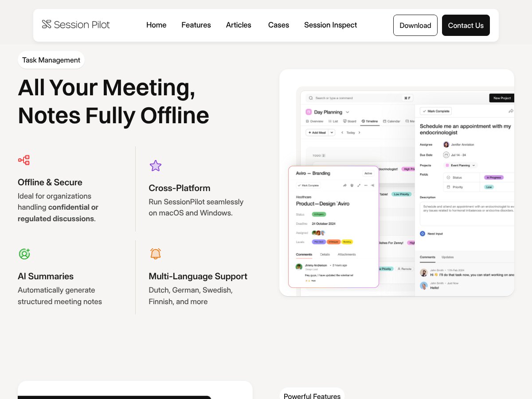Toggle Mark Complete on Aviro Branding card

click(x=308, y=185)
